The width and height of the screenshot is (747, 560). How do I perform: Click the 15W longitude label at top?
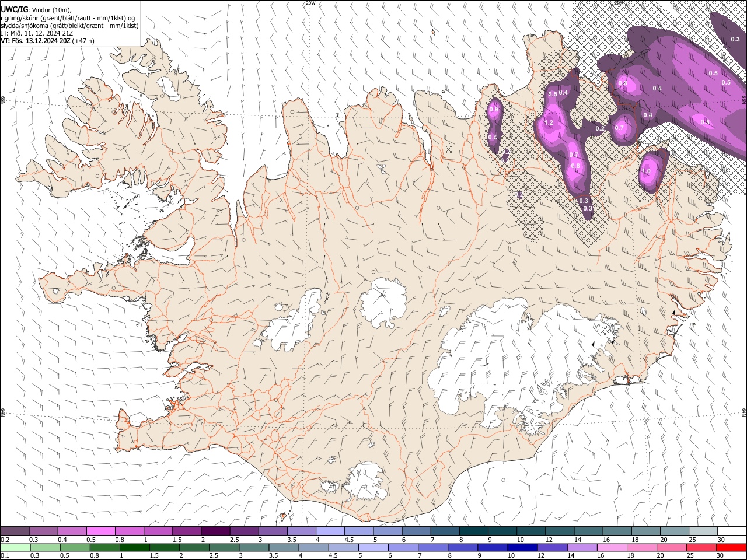coord(618,3)
